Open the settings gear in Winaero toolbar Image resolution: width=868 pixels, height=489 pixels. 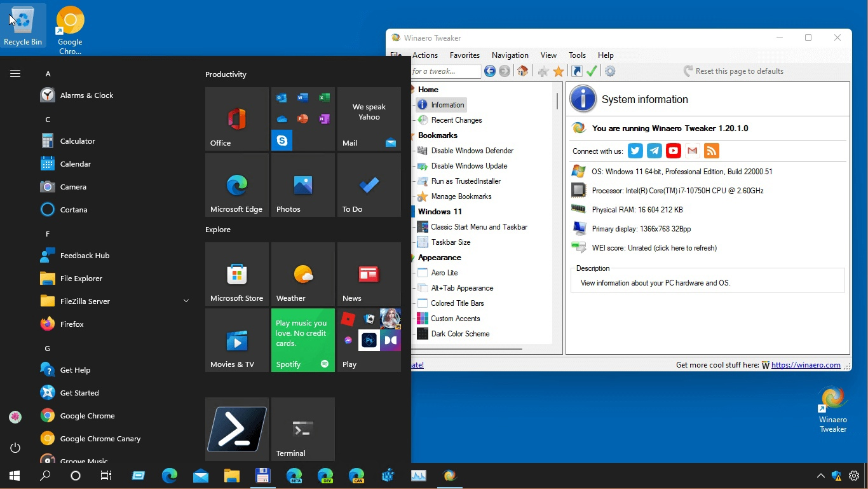(x=610, y=71)
